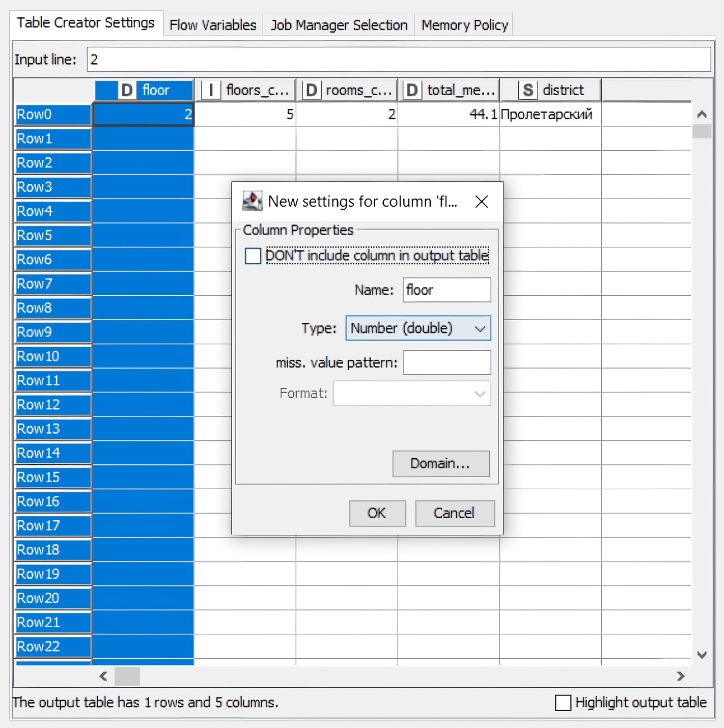Click the scroll up arrow of table

(x=702, y=115)
